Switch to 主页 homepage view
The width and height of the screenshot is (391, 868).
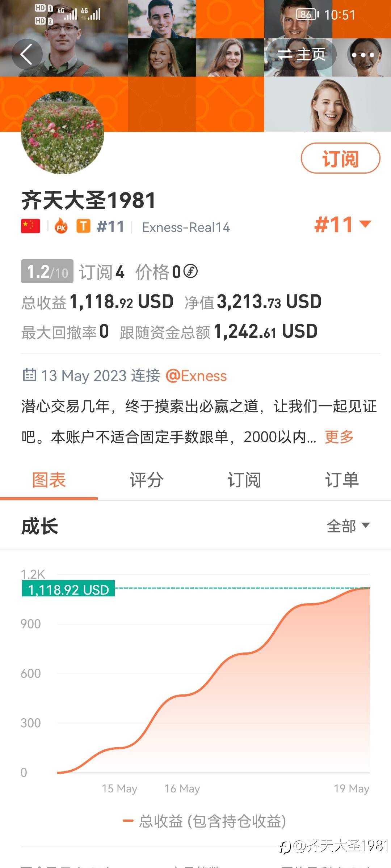pyautogui.click(x=301, y=55)
